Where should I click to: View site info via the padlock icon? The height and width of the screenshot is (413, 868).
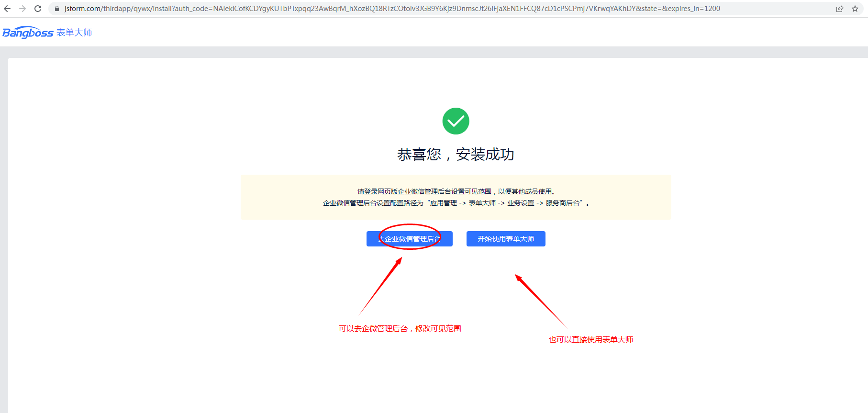pos(56,9)
